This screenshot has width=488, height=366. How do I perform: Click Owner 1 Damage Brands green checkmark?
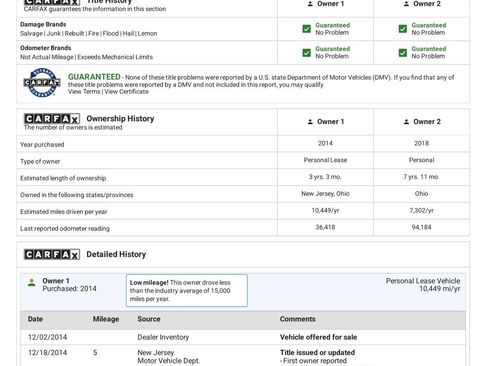pos(306,29)
